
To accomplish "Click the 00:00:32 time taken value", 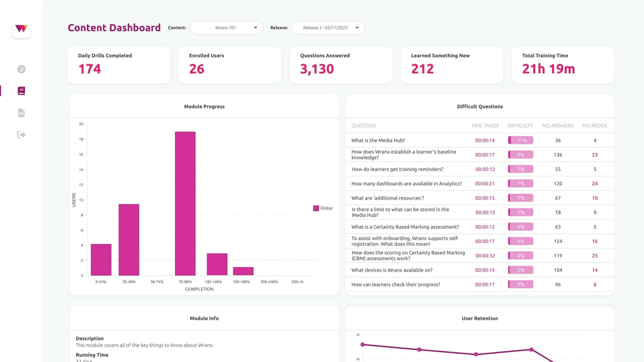I will pos(485,256).
